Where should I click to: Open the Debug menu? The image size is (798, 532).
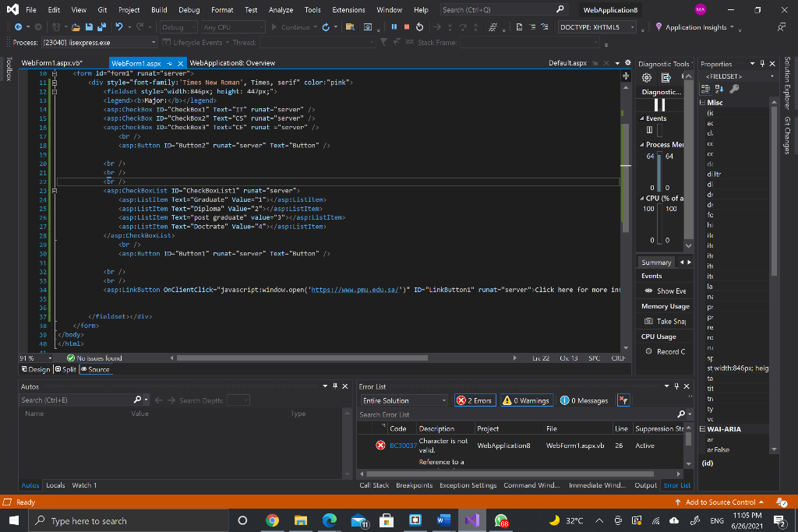coord(189,10)
